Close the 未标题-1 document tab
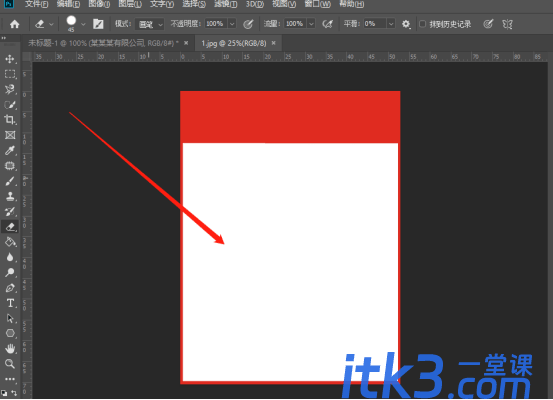This screenshot has width=553, height=400. (x=186, y=43)
